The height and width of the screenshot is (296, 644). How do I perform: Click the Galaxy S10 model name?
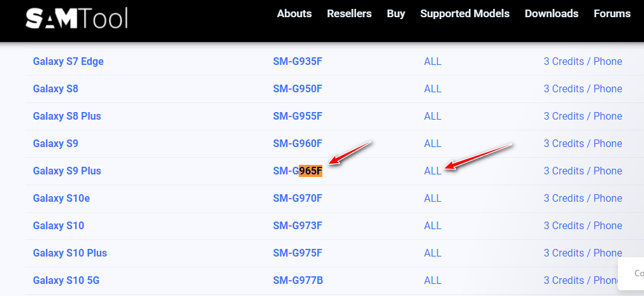tap(59, 226)
